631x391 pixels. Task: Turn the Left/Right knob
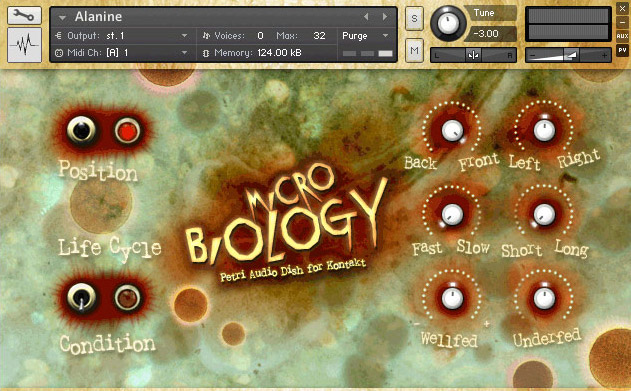tap(544, 131)
